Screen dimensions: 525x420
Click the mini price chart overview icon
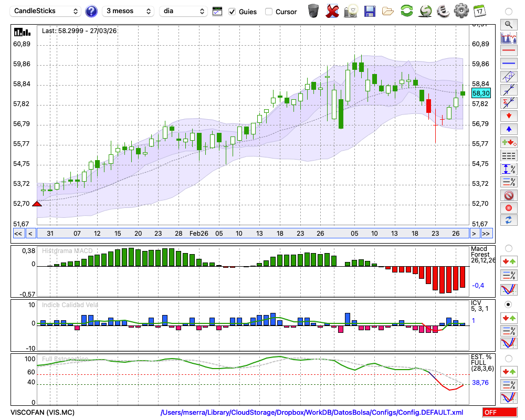[x=509, y=37]
